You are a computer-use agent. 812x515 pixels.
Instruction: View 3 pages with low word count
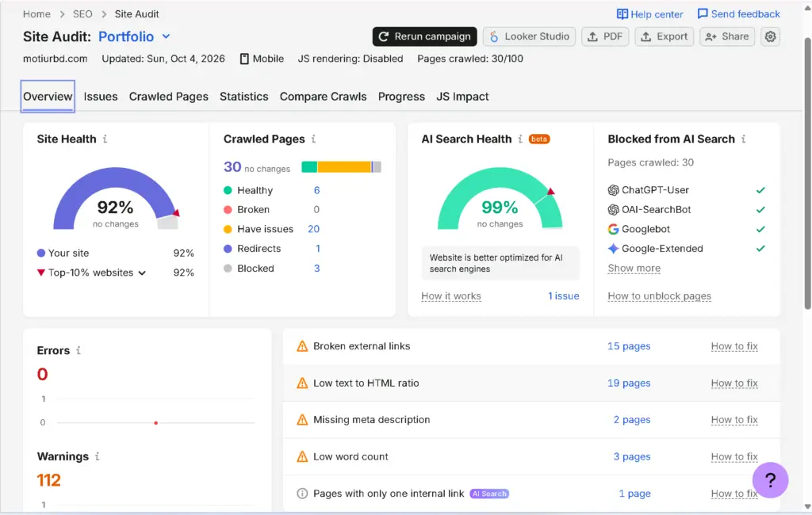(x=632, y=456)
